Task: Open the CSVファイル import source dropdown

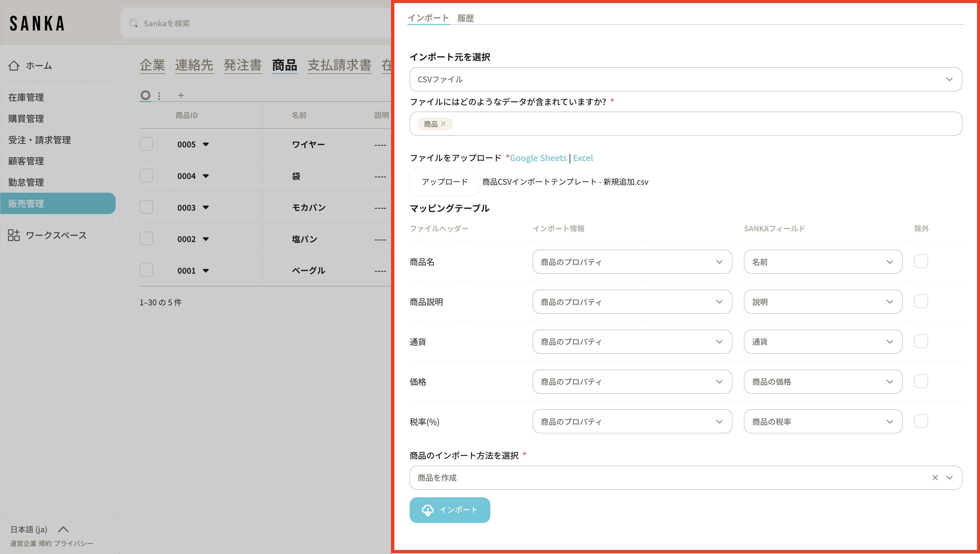Action: [686, 80]
